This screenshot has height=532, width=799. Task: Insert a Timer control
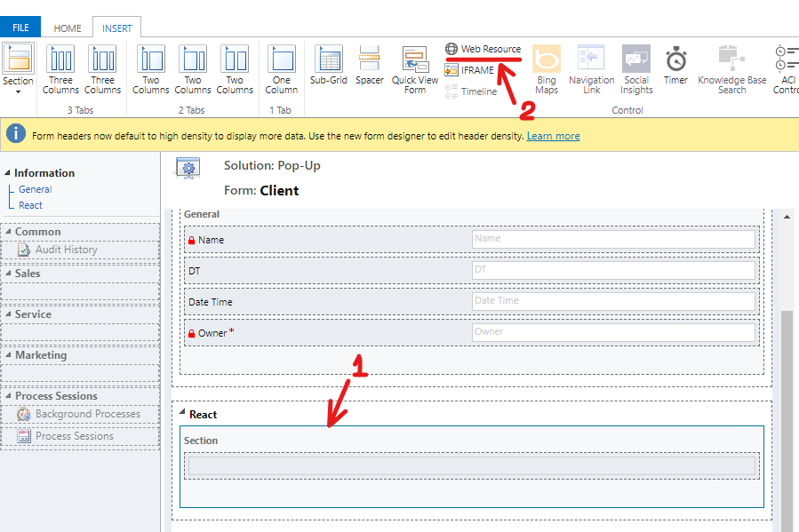(675, 68)
